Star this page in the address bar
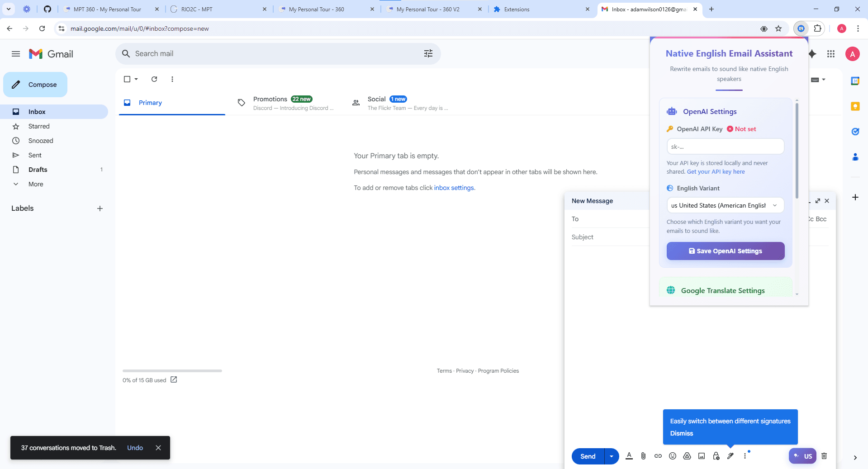Screen dimensions: 868x469 click(778, 28)
